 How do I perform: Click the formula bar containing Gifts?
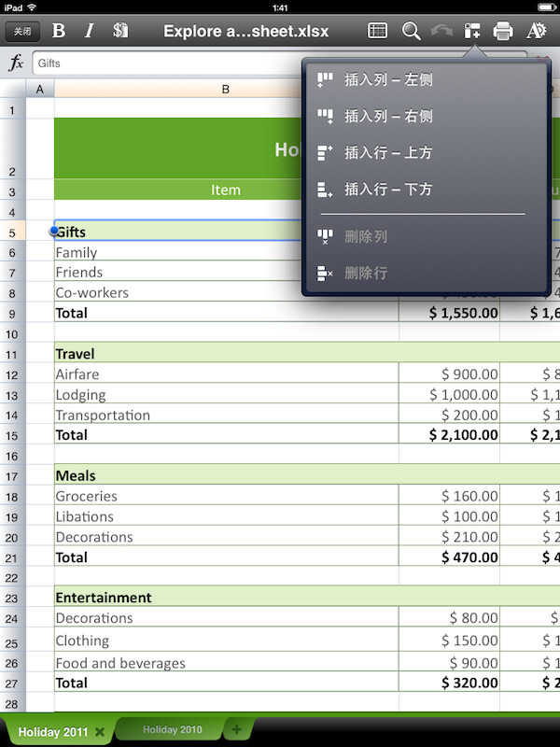(168, 63)
